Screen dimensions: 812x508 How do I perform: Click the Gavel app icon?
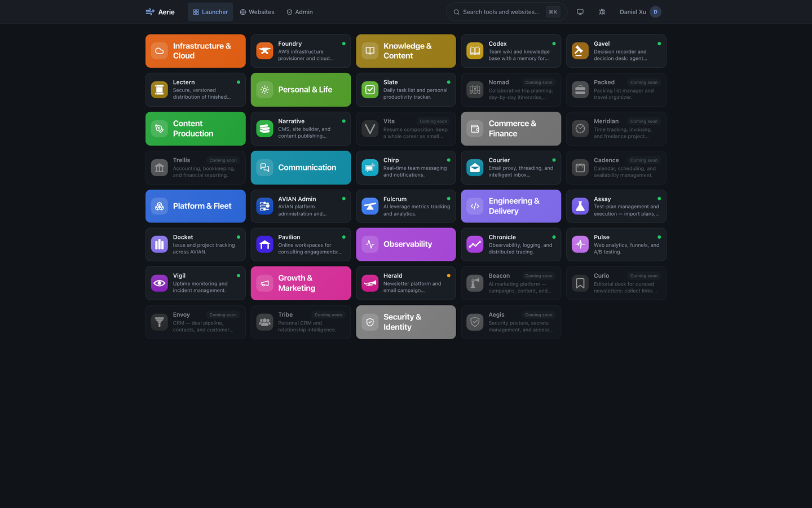(580, 51)
